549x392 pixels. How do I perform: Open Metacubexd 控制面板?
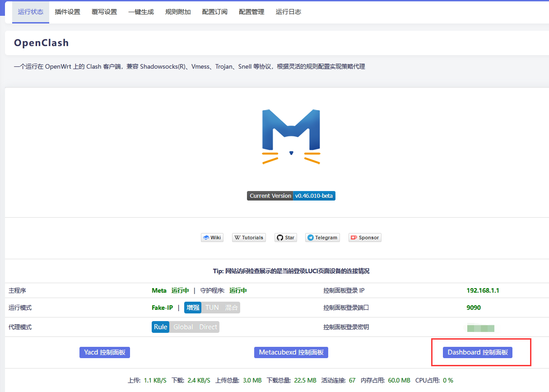(x=291, y=352)
